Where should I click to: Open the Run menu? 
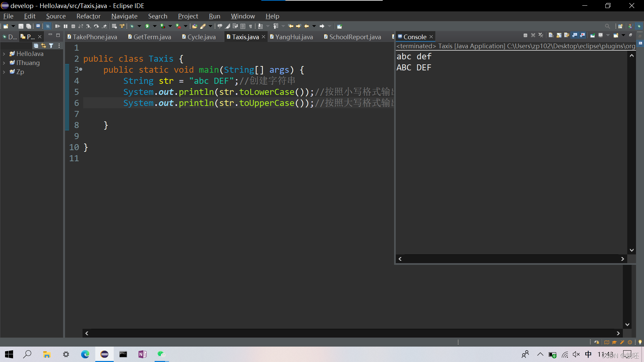click(x=214, y=16)
